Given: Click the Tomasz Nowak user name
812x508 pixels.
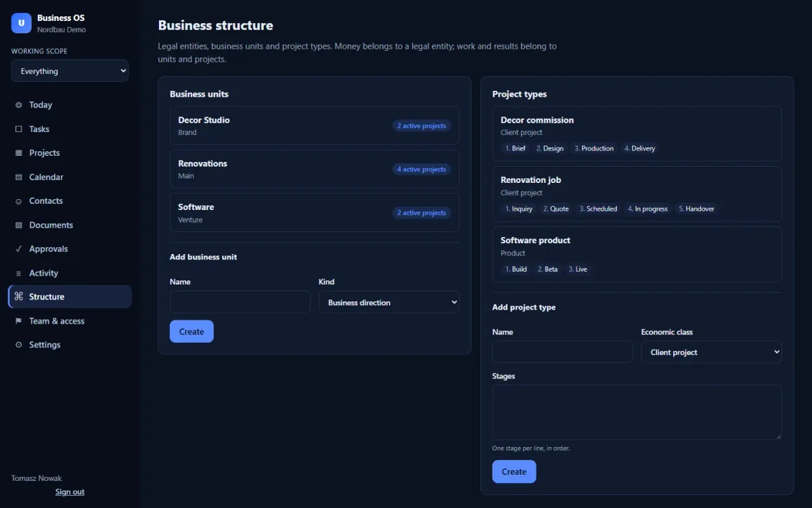Looking at the screenshot, I should coord(37,478).
